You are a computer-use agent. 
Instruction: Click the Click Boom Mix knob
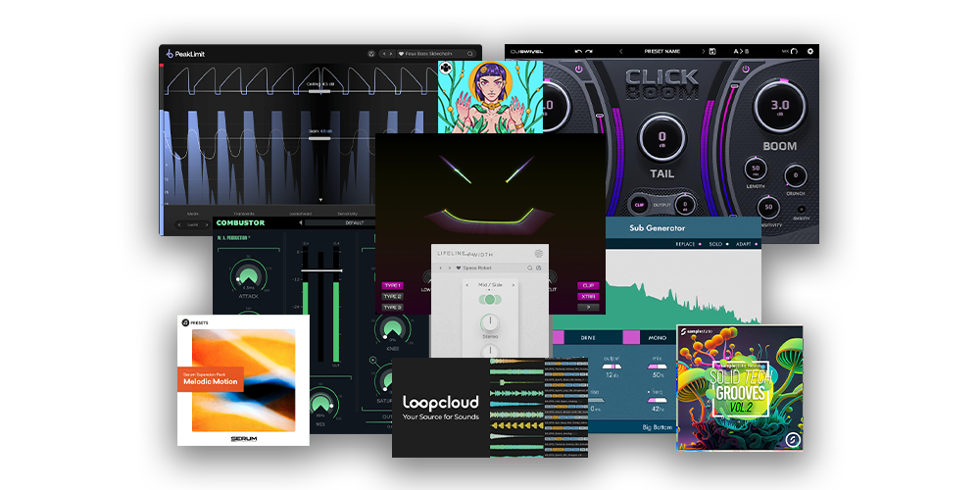[x=795, y=51]
